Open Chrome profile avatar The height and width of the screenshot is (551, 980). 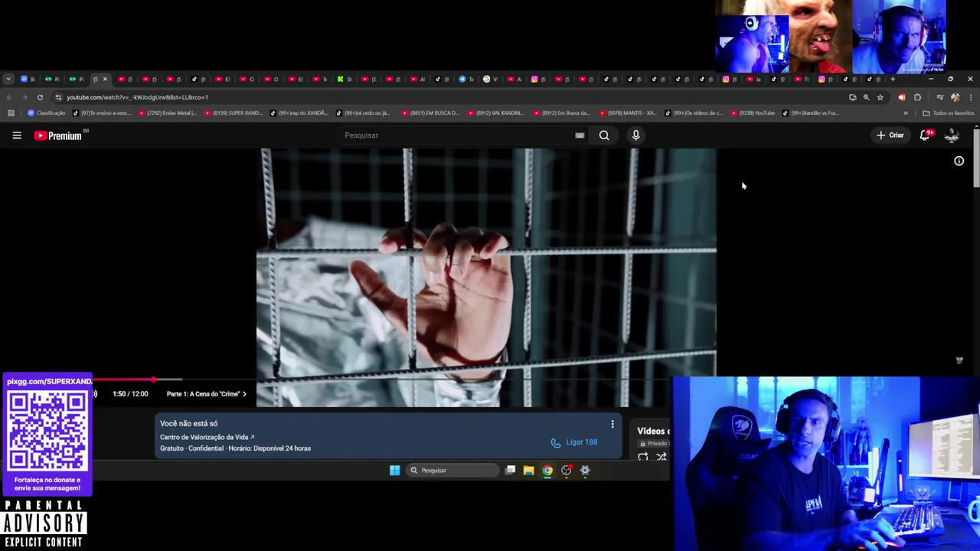pyautogui.click(x=955, y=97)
